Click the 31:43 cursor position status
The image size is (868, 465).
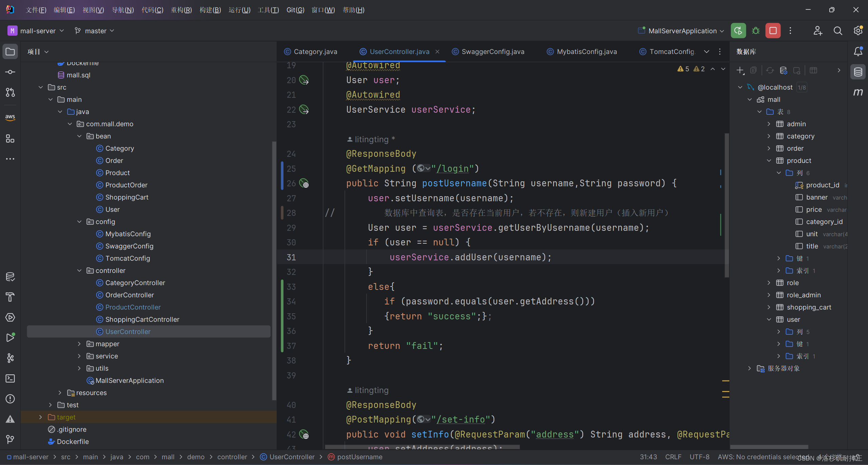(x=648, y=457)
